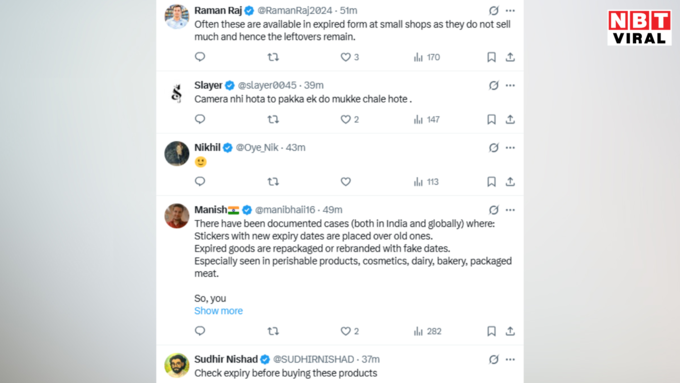The height and width of the screenshot is (383, 680).
Task: Retweet Nikhil's emoji tweet
Action: (x=273, y=182)
